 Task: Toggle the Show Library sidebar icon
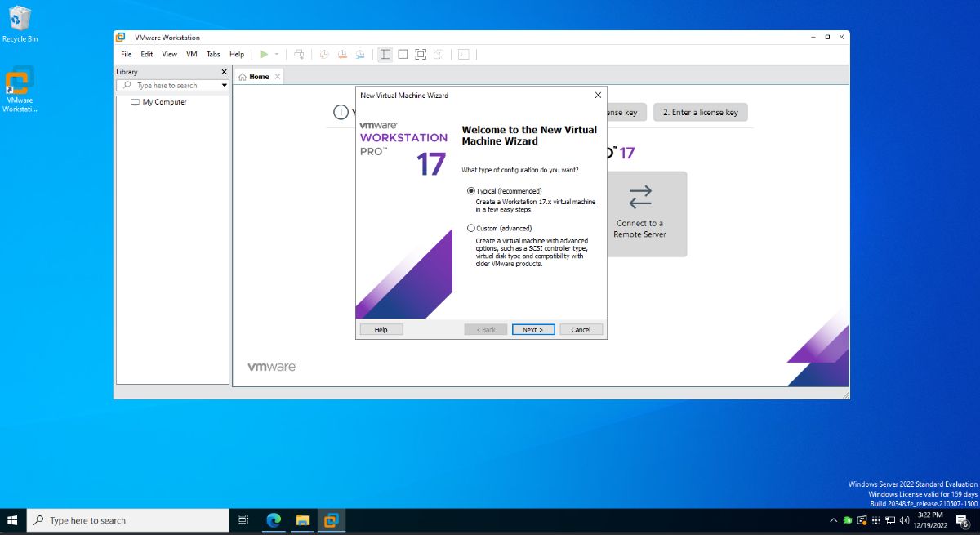click(x=385, y=54)
